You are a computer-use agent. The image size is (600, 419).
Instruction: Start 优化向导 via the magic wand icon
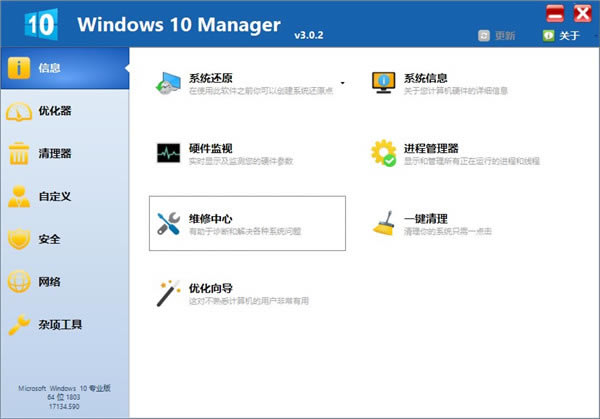[168, 294]
